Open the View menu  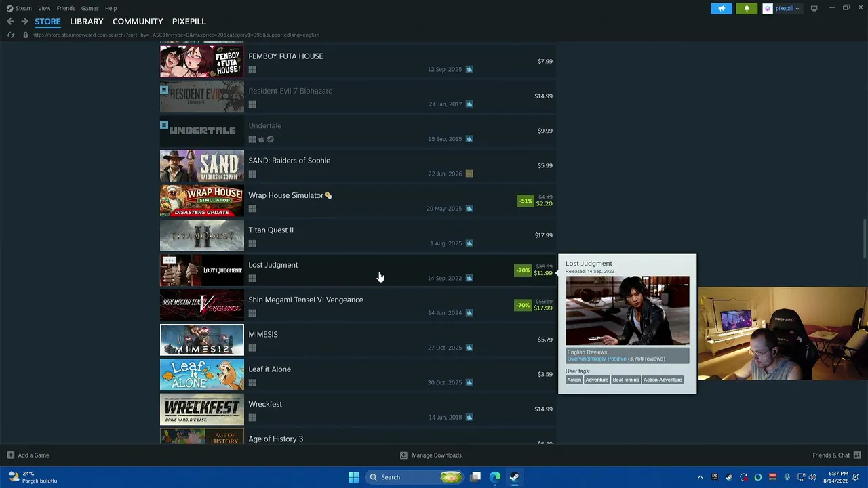[x=44, y=8]
